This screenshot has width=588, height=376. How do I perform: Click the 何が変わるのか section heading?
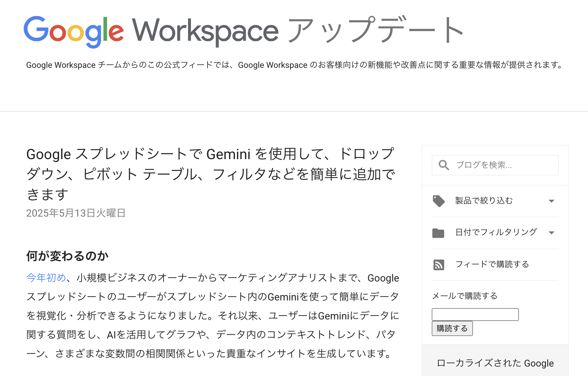click(66, 255)
